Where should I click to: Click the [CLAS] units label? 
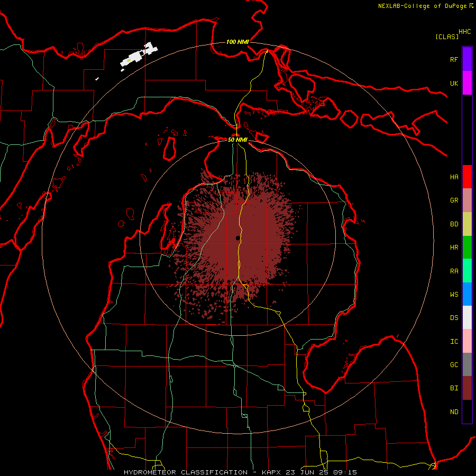(447, 36)
